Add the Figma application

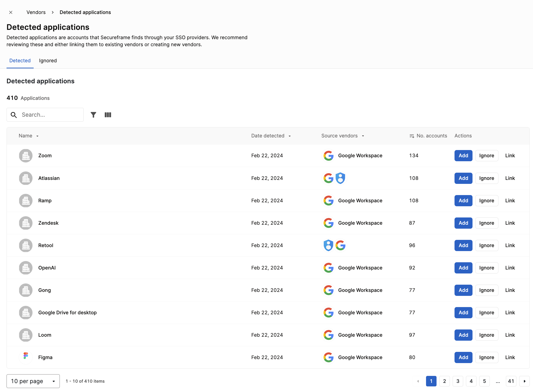click(463, 358)
